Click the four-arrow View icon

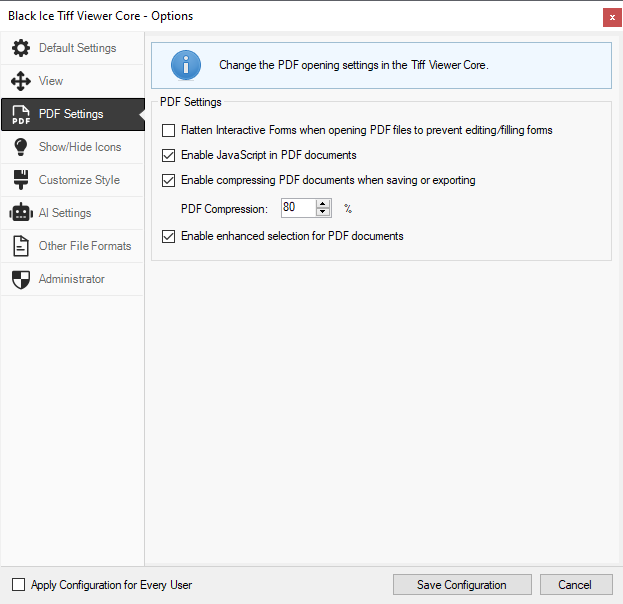pos(21,81)
